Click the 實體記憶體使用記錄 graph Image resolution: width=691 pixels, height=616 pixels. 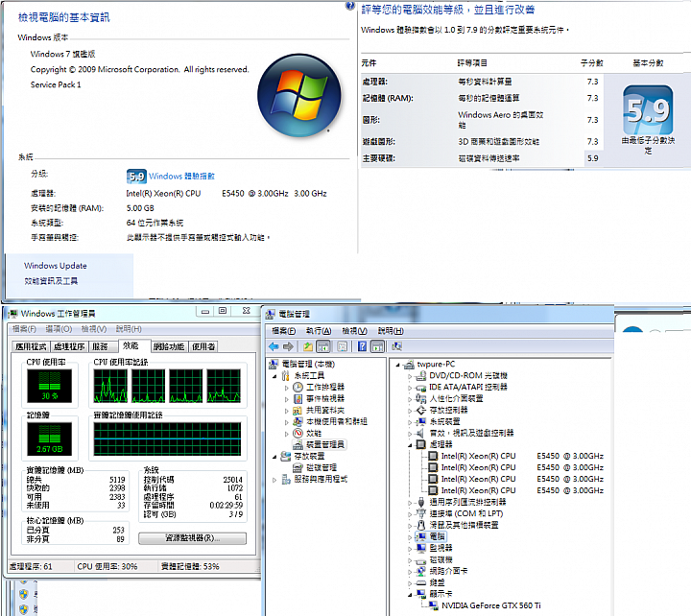[167, 438]
